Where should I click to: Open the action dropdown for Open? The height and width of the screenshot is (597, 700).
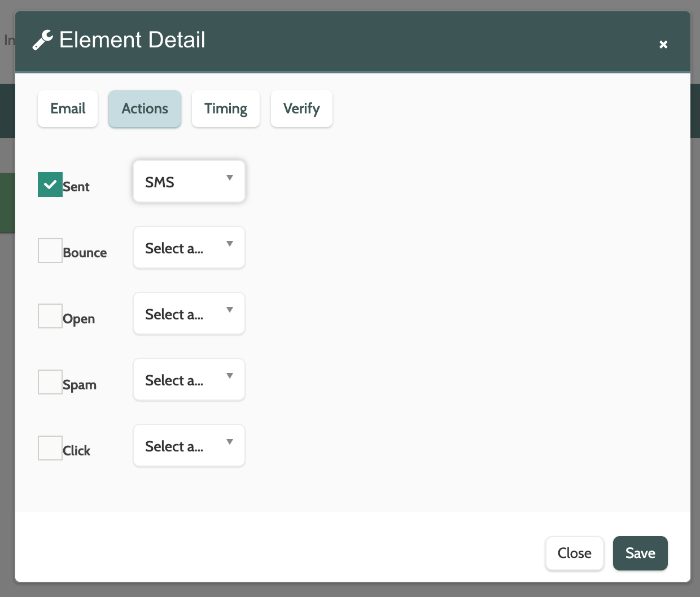[x=189, y=314]
